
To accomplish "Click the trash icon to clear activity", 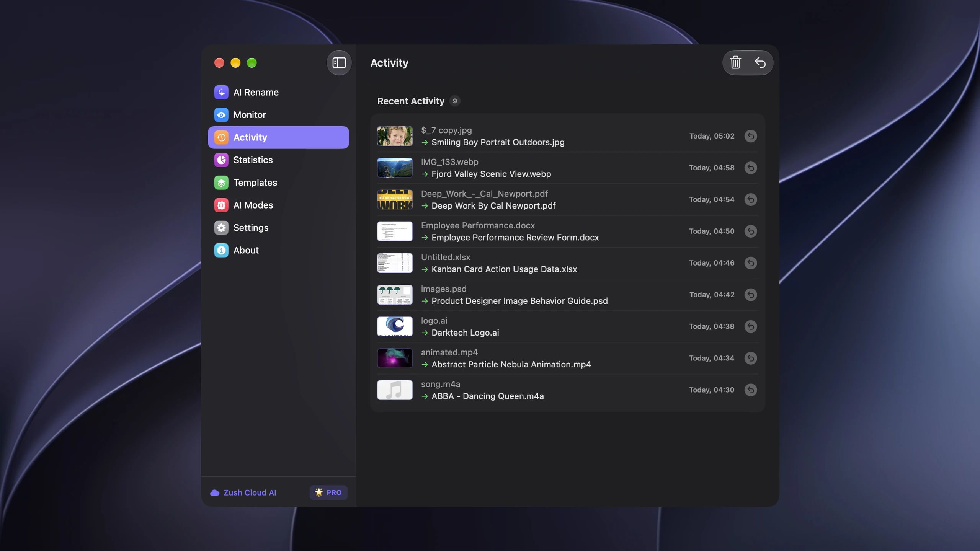I will tap(735, 63).
